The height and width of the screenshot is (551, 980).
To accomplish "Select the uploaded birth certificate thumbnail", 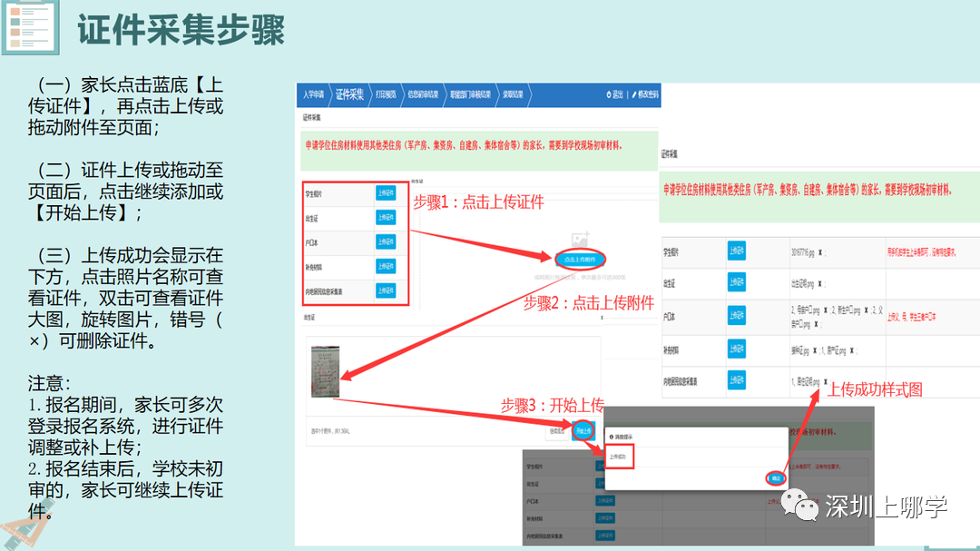I will (325, 371).
